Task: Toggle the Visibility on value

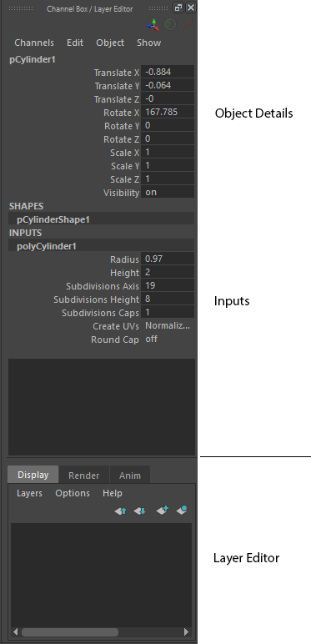Action: coord(168,192)
